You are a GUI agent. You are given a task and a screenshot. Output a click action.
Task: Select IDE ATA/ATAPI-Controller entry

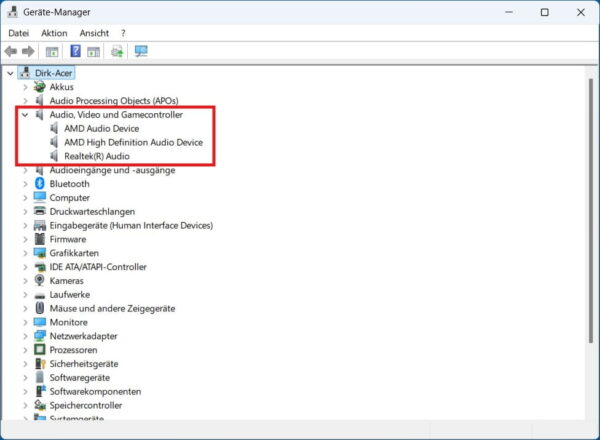click(x=98, y=267)
